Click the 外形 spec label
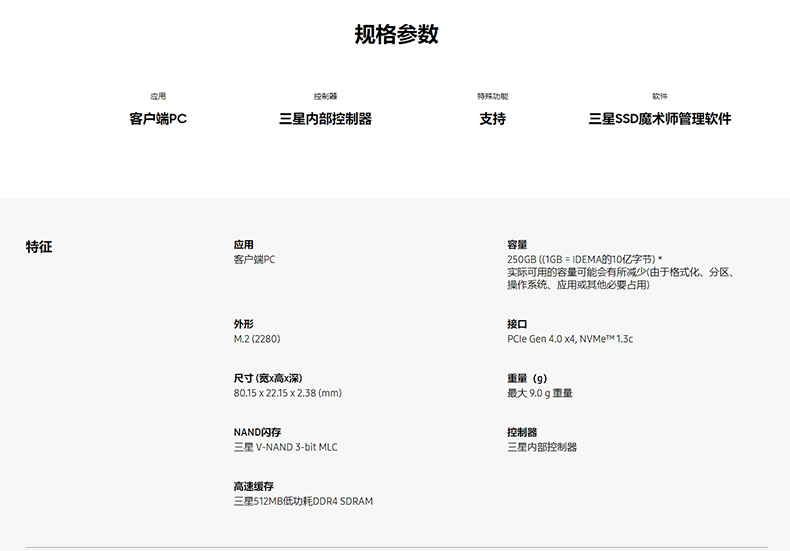The height and width of the screenshot is (551, 790). click(x=243, y=324)
